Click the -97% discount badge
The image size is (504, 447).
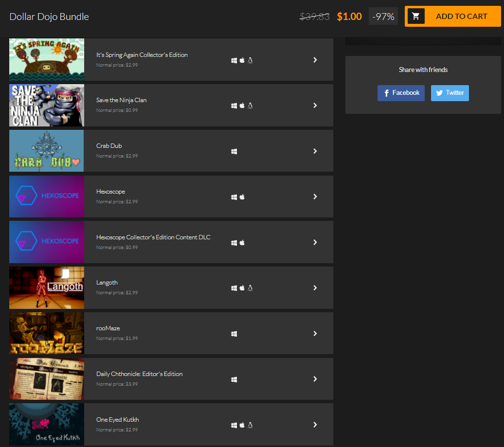coord(383,17)
